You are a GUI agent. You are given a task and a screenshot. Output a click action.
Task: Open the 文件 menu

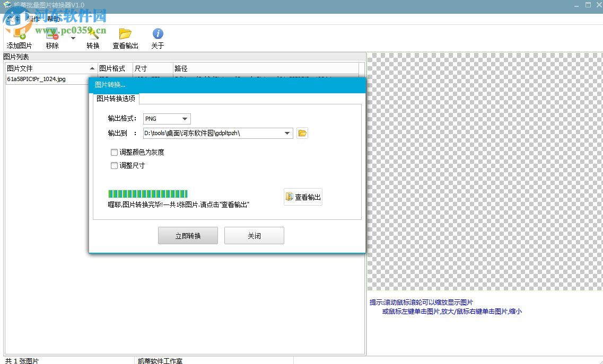click(13, 19)
